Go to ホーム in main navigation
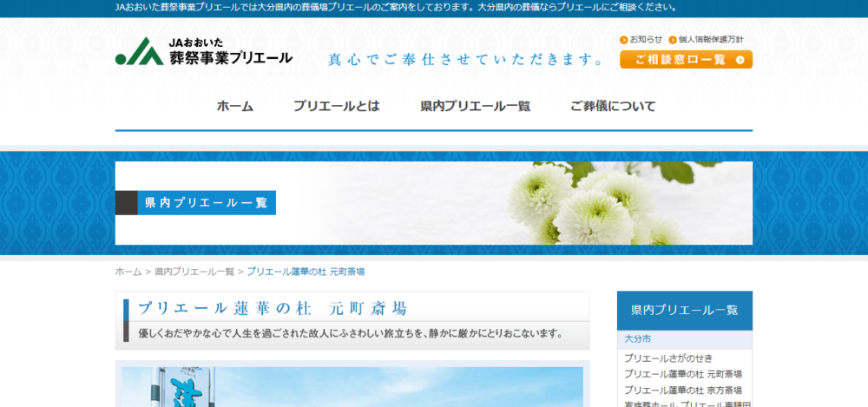868x407 pixels. coord(235,107)
